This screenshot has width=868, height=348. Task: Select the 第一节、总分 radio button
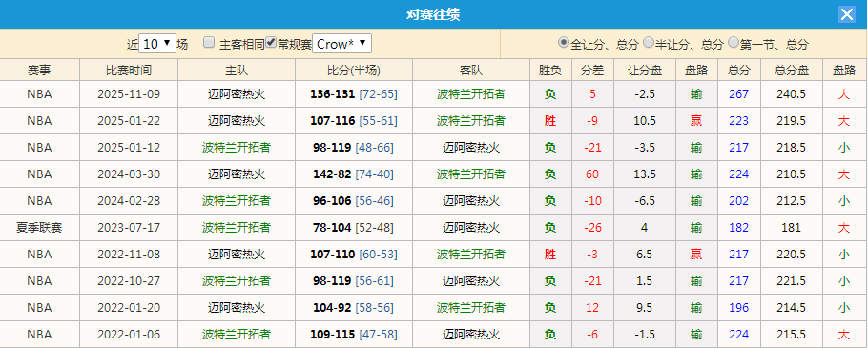[x=734, y=43]
